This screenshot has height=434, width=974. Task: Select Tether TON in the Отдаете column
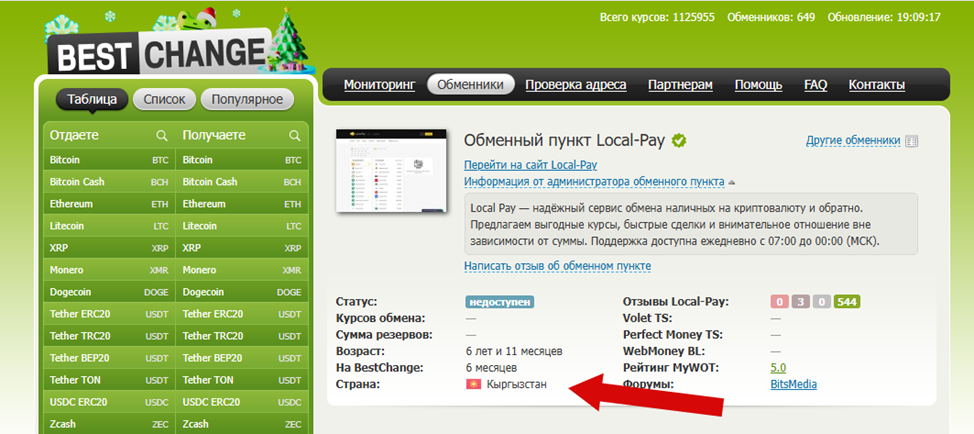coord(109,380)
